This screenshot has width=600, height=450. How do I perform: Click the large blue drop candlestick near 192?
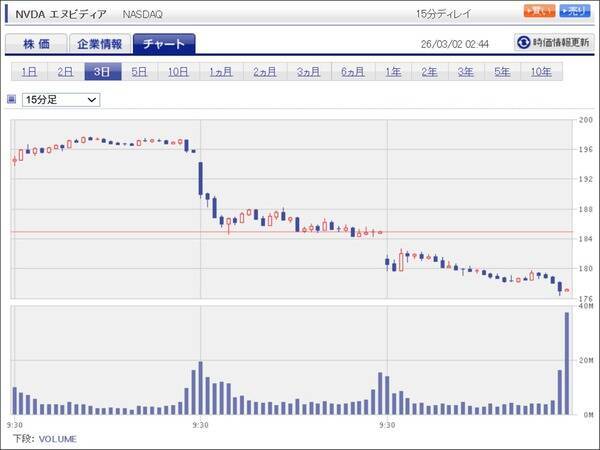(x=200, y=179)
